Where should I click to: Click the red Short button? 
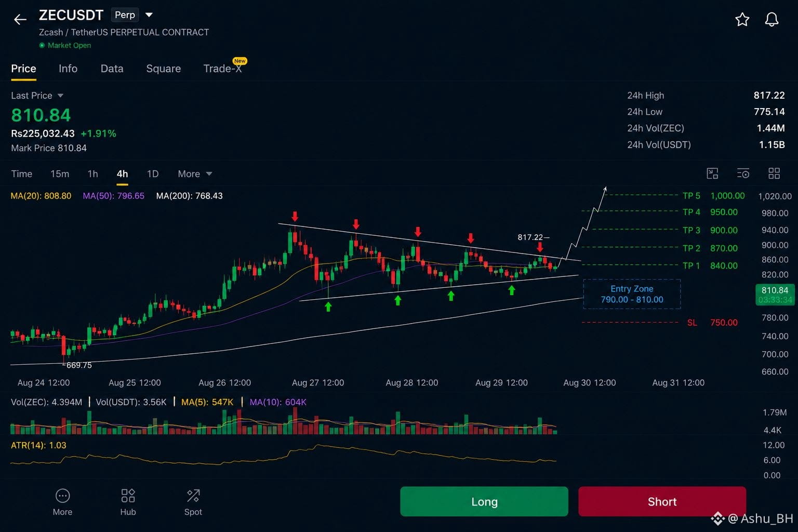(662, 501)
